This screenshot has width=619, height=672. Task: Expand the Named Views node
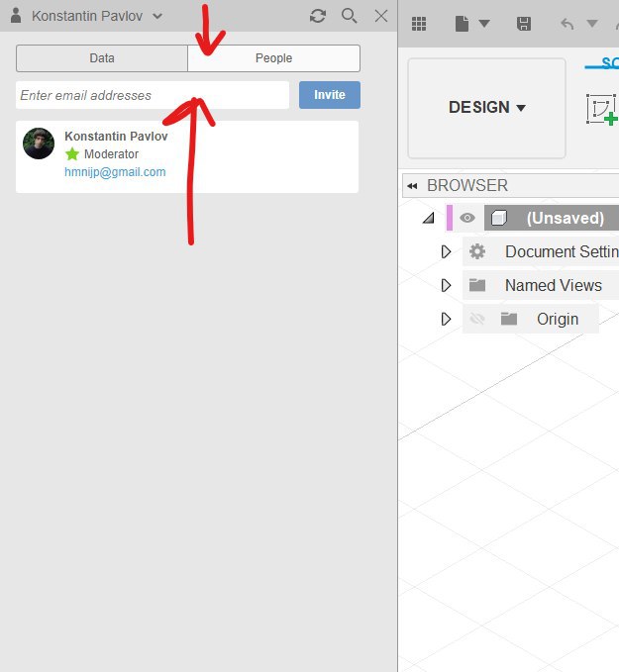coord(446,285)
